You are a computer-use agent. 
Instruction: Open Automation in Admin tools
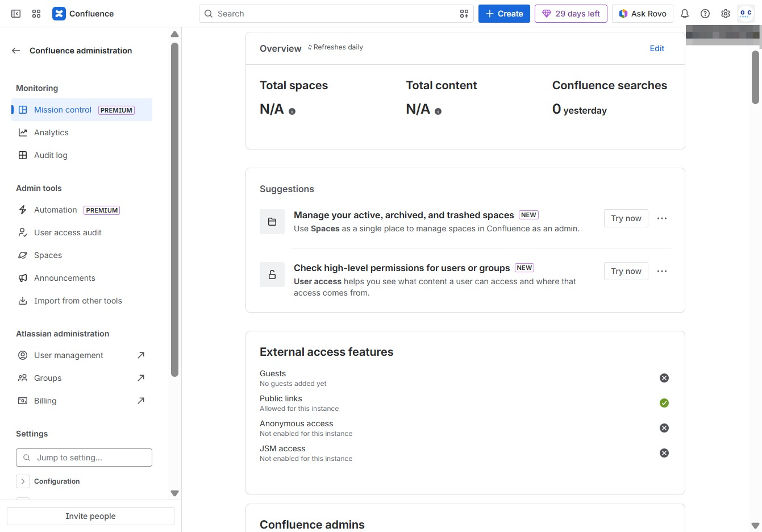pos(82,210)
